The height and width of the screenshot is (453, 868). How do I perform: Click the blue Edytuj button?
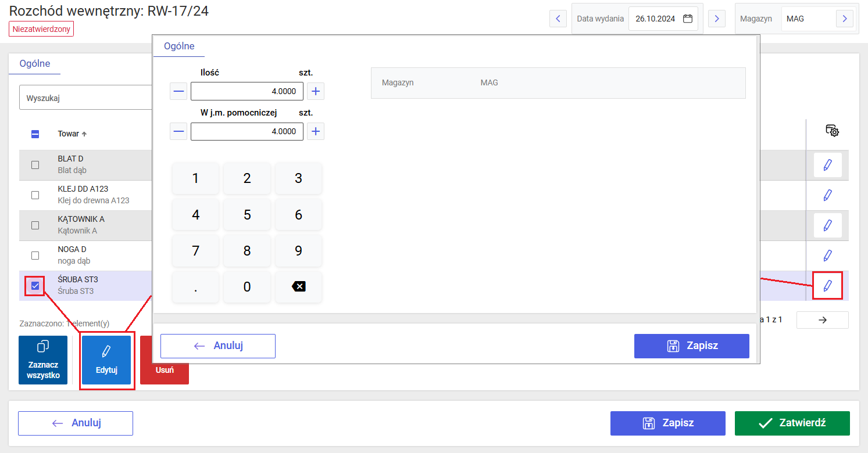click(x=106, y=360)
